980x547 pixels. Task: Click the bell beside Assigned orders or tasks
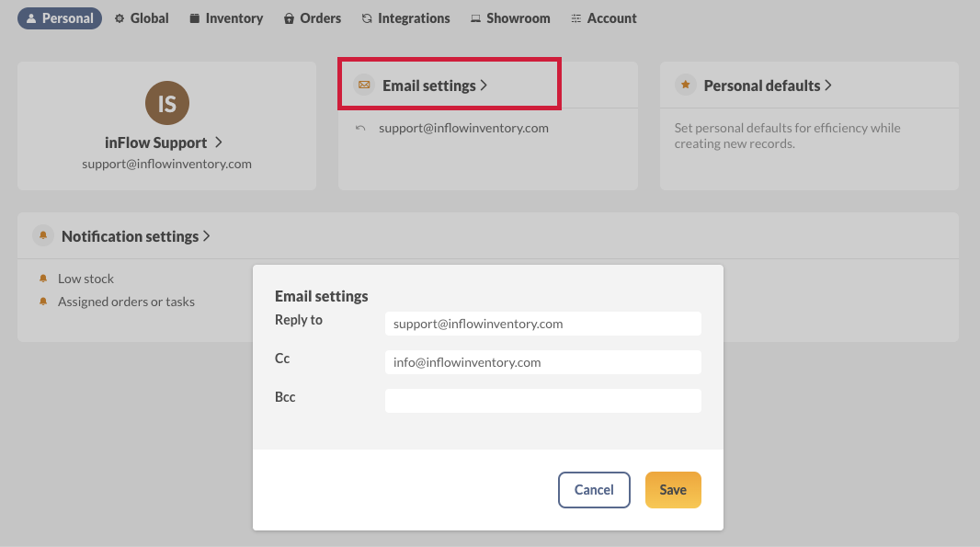point(42,301)
